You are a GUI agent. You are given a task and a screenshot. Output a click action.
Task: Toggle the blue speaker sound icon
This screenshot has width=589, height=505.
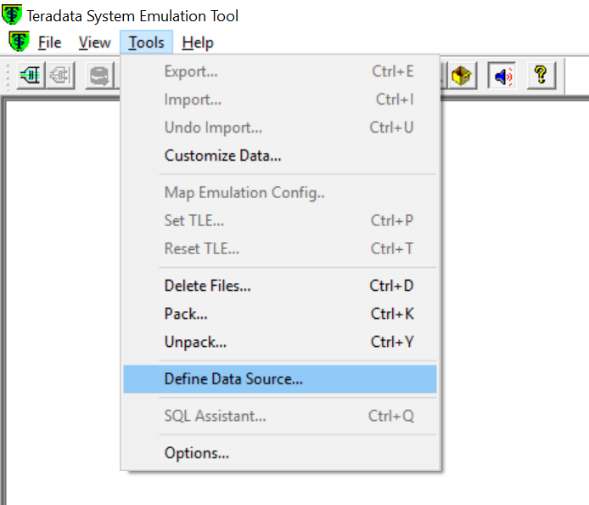502,76
